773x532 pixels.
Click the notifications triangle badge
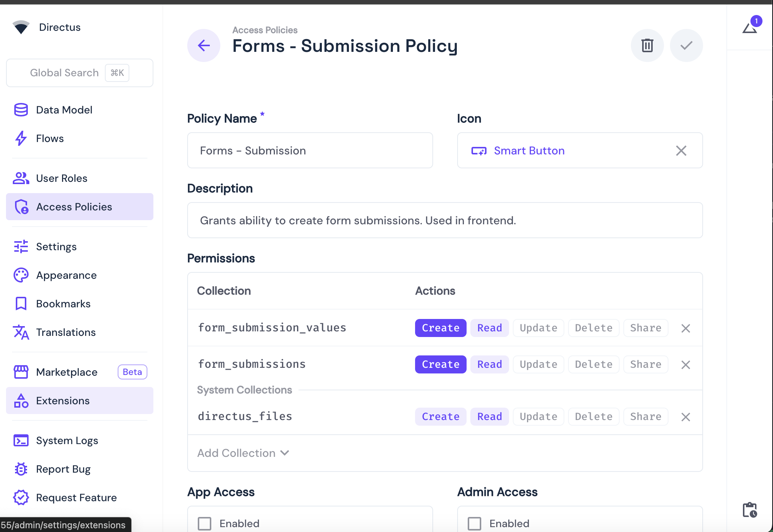[750, 26]
